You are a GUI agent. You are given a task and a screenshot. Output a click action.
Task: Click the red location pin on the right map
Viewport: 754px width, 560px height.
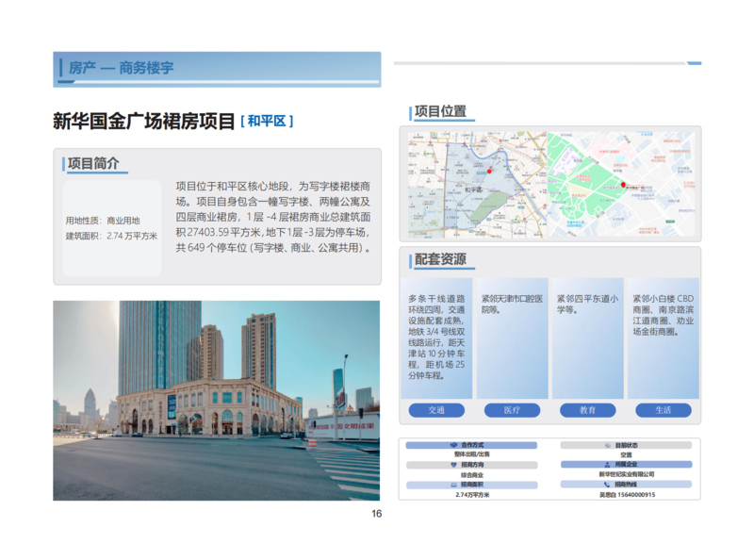pos(623,185)
